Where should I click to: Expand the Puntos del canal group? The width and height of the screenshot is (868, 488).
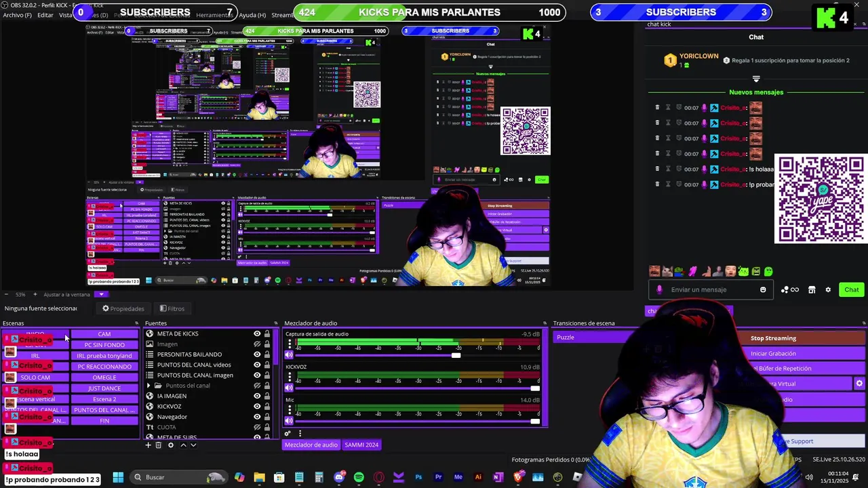(x=149, y=386)
